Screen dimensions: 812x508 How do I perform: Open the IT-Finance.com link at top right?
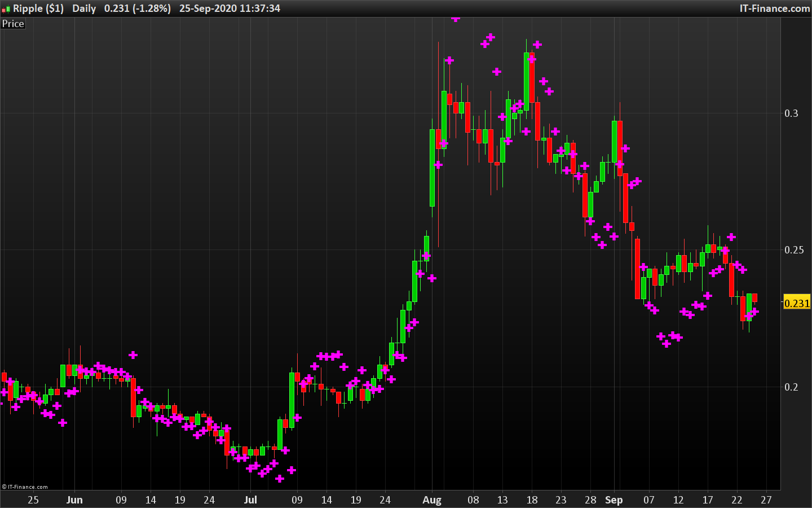coord(775,8)
